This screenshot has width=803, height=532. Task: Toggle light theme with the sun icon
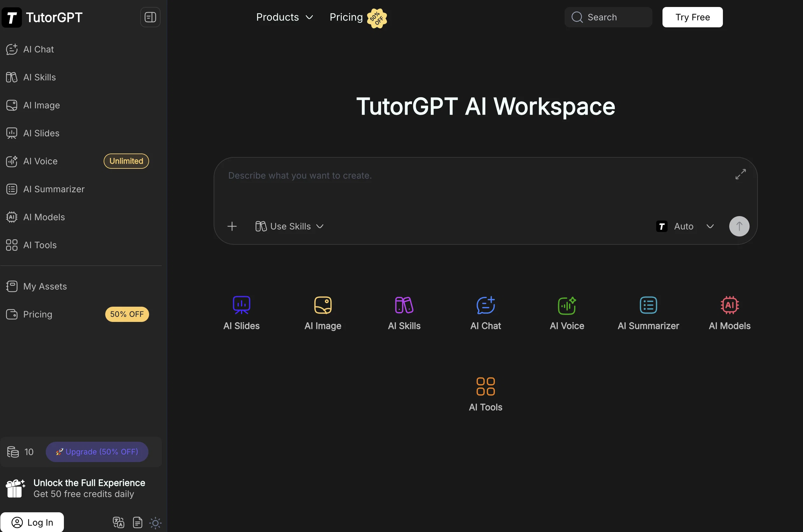pyautogui.click(x=155, y=523)
